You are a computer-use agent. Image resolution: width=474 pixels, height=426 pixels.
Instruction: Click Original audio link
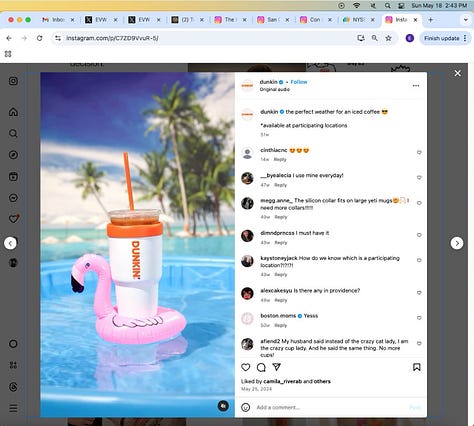(x=275, y=89)
